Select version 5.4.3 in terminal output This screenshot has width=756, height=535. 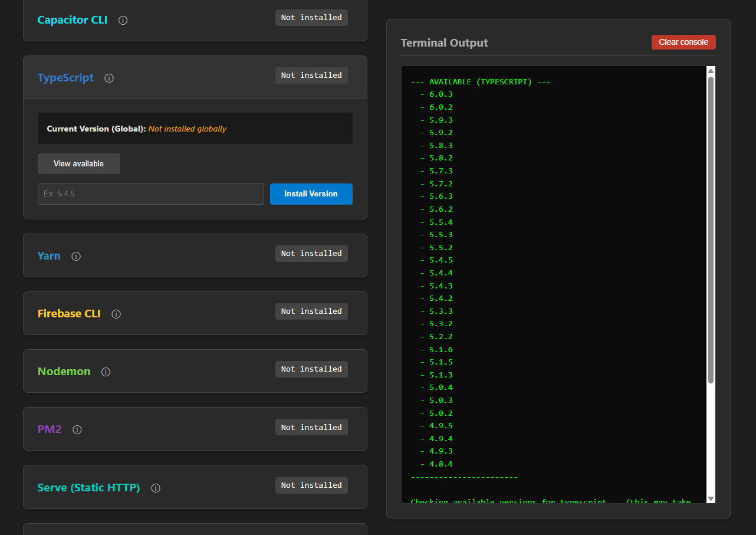click(441, 286)
